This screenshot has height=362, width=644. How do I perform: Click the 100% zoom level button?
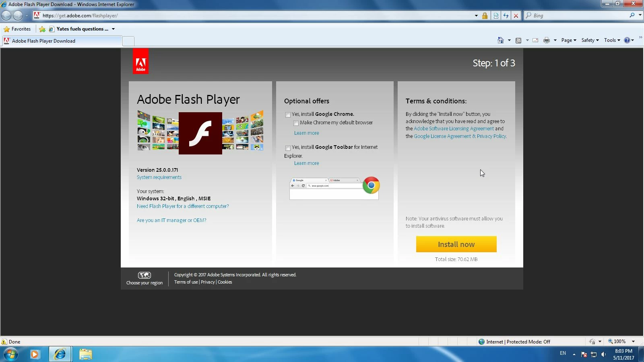pos(617,341)
